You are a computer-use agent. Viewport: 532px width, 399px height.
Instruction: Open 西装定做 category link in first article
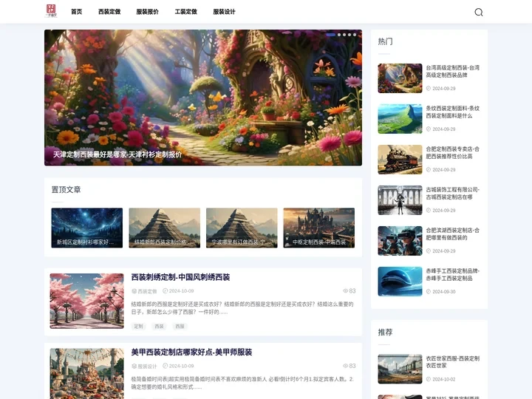147,291
